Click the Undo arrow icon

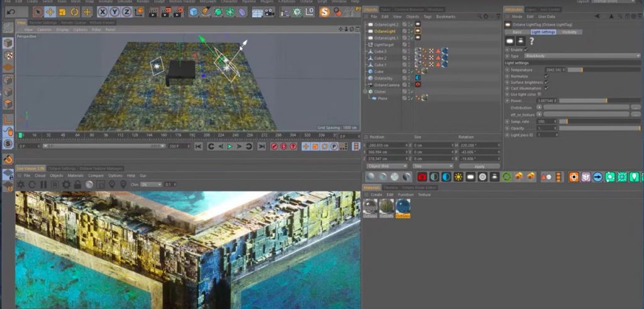pyautogui.click(x=11, y=11)
